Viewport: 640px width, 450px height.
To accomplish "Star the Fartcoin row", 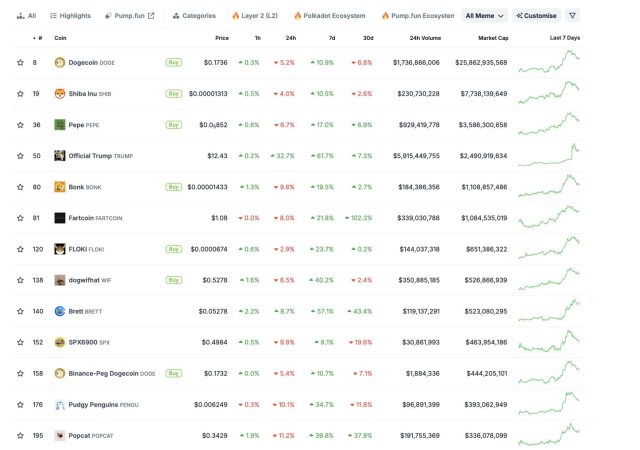I will [x=20, y=218].
